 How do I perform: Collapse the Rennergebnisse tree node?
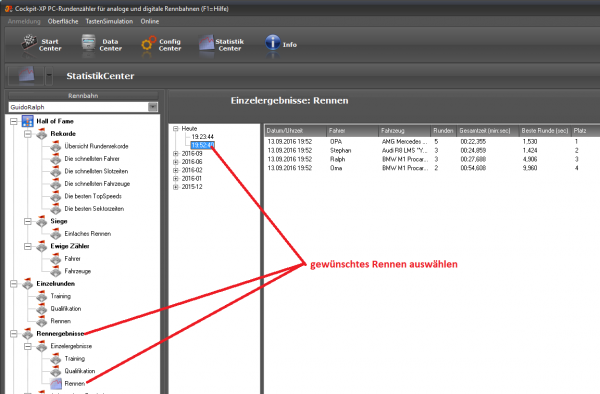(14, 334)
